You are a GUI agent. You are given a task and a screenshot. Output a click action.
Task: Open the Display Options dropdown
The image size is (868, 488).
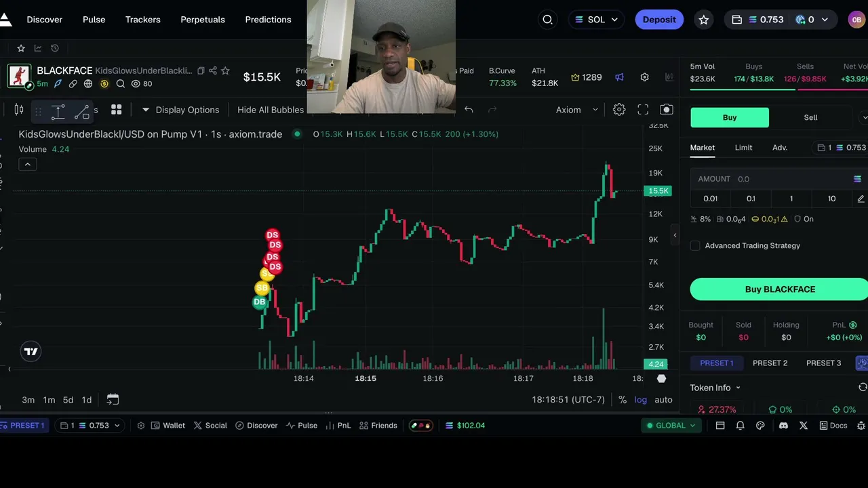180,110
